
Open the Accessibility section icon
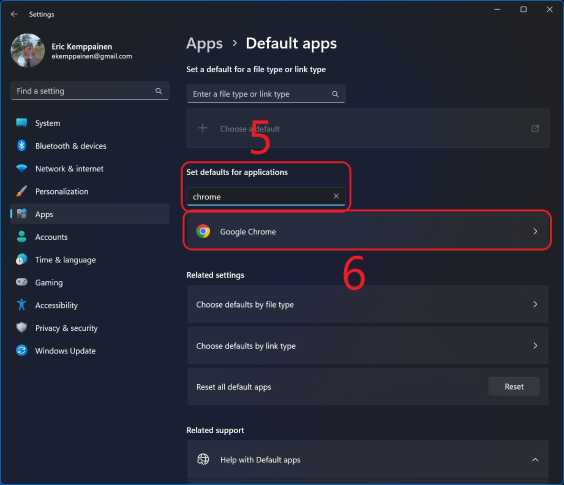(22, 305)
